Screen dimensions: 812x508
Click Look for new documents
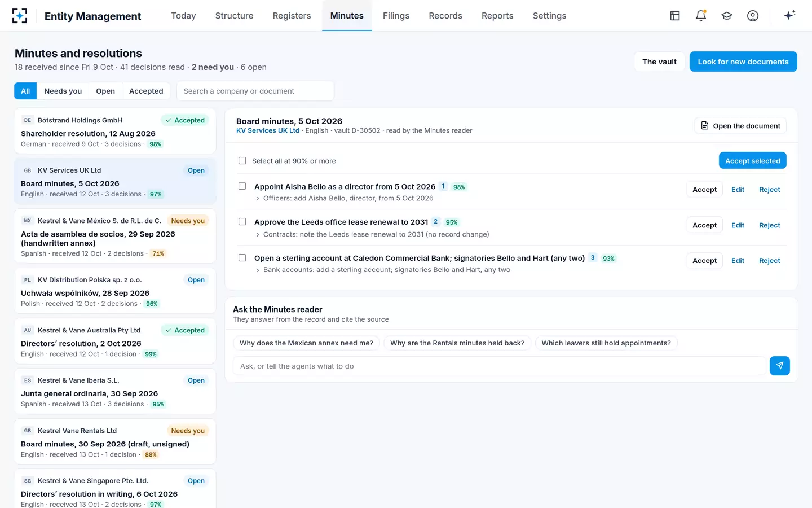743,62
